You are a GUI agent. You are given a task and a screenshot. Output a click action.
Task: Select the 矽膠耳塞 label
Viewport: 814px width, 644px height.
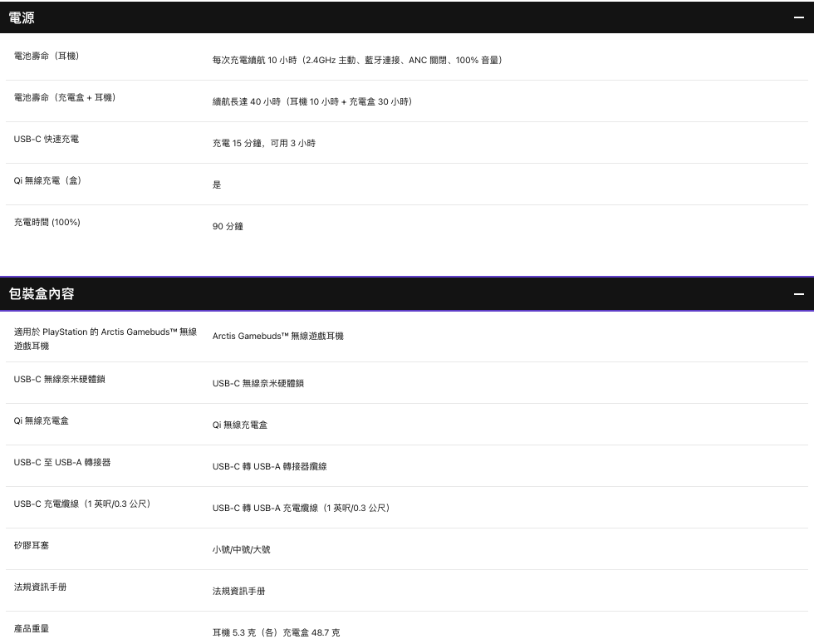[x=32, y=545]
